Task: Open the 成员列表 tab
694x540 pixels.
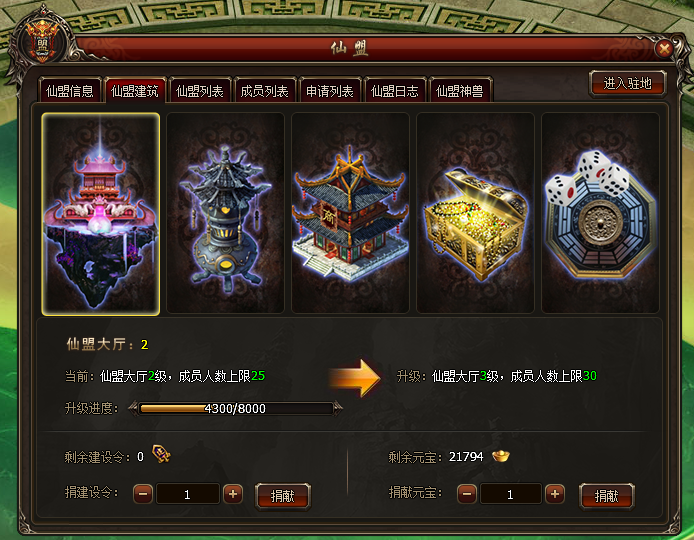Action: tap(265, 90)
